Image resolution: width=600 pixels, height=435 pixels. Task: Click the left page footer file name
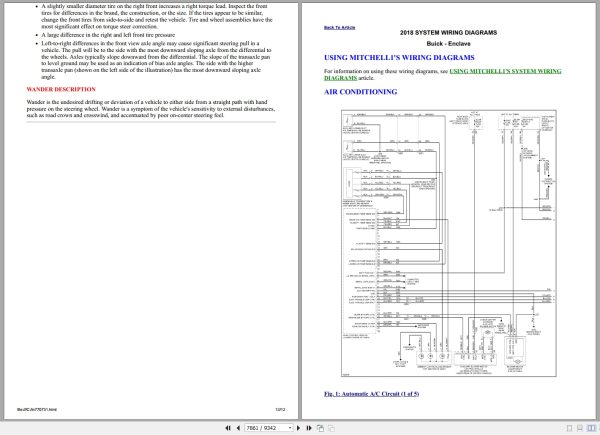pos(37,409)
